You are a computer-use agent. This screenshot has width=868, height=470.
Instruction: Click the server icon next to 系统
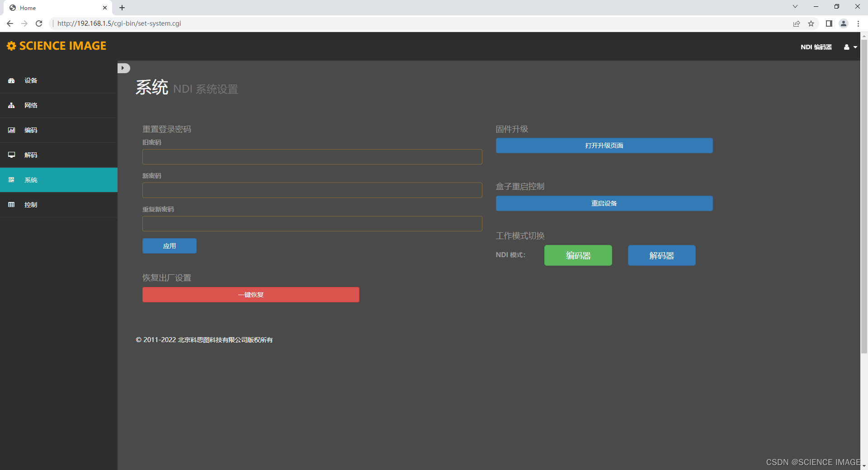pyautogui.click(x=11, y=180)
